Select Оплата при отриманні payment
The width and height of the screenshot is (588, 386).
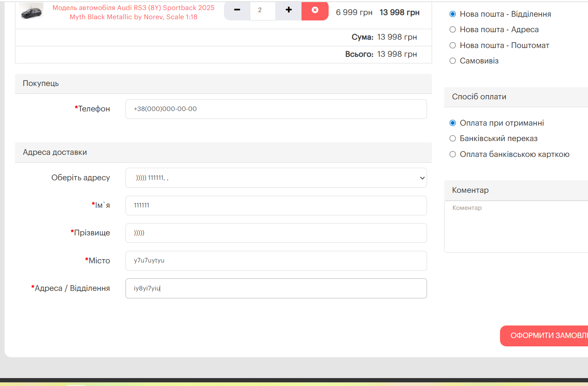(452, 123)
